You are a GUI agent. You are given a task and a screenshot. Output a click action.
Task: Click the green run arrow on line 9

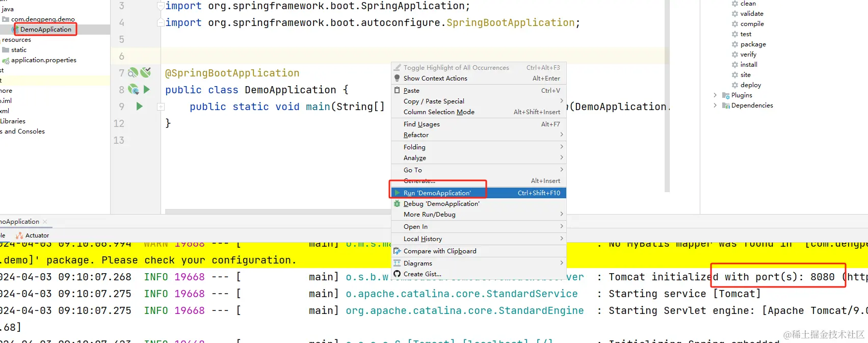click(x=140, y=107)
